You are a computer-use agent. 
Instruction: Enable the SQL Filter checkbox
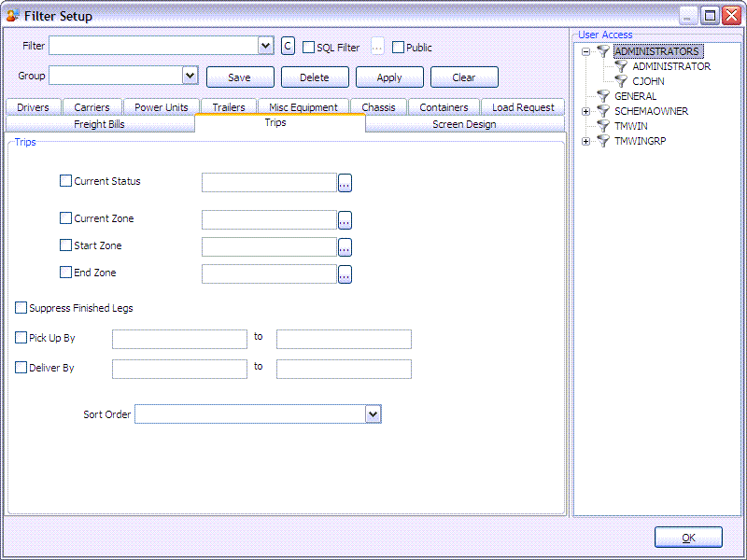pos(308,47)
